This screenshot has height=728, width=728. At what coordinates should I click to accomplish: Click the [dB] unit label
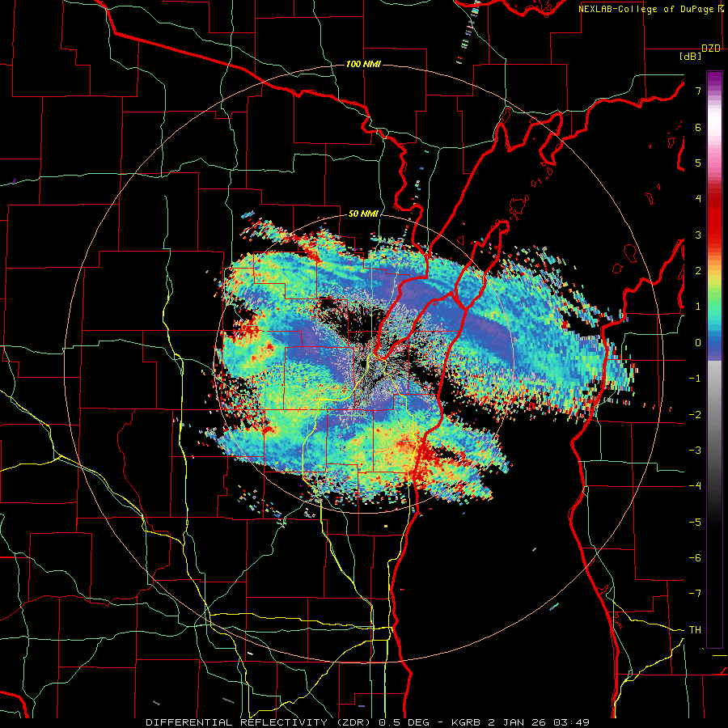(x=691, y=57)
